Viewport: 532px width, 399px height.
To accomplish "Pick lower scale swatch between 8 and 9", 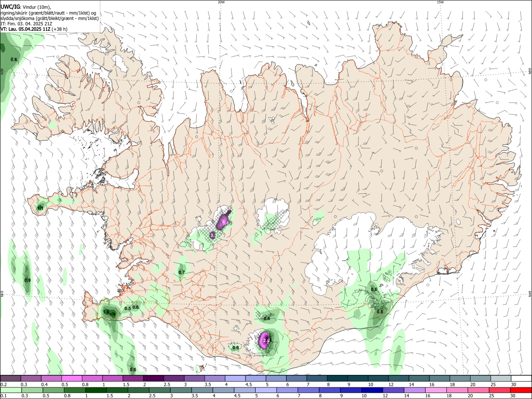I will (330, 390).
